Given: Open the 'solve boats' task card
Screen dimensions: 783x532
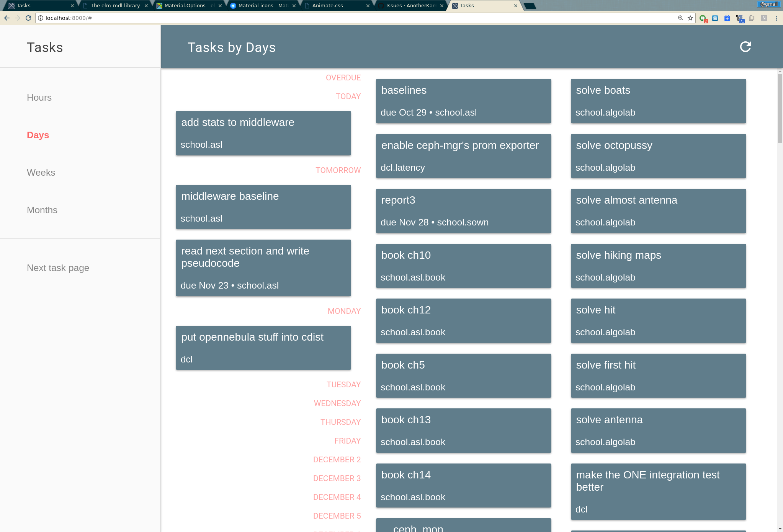Looking at the screenshot, I should click(658, 101).
